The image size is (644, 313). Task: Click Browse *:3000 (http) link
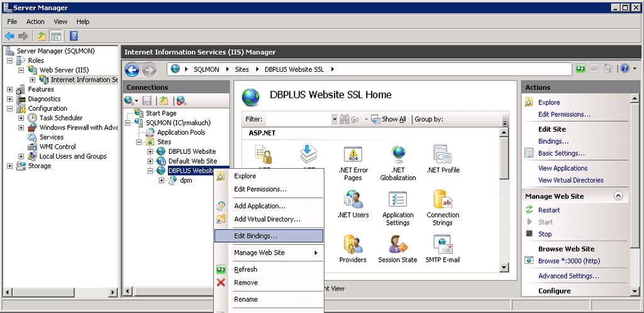(x=569, y=261)
